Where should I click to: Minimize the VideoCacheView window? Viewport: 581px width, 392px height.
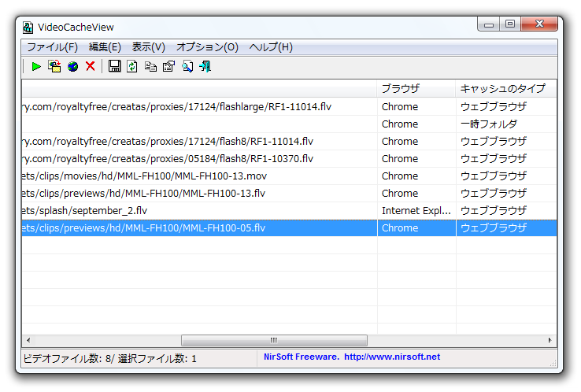tap(489, 24)
